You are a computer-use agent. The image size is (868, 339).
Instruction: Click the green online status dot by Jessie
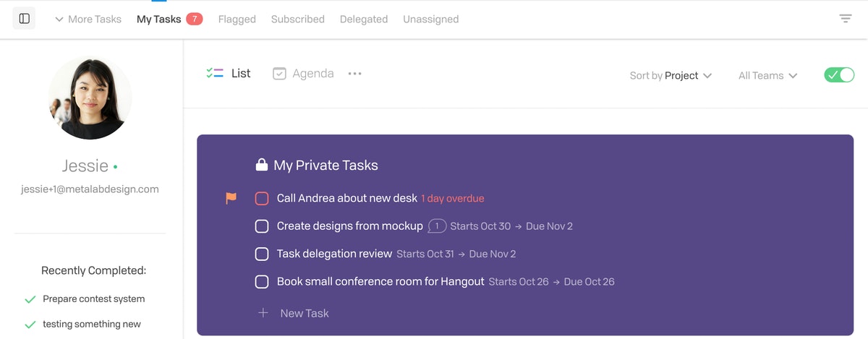116,167
